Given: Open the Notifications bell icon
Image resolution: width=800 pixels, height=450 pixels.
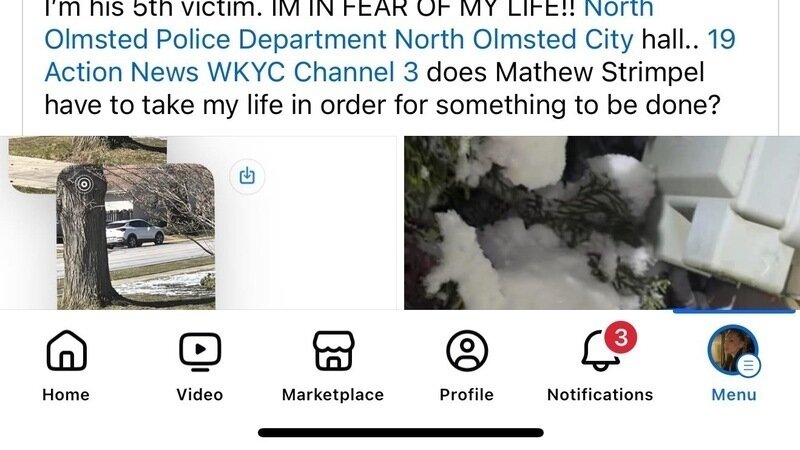Looking at the screenshot, I should (x=601, y=352).
